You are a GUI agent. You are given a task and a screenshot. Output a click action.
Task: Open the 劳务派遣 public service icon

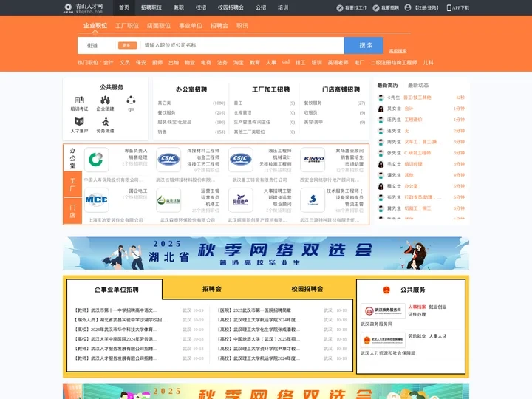[x=105, y=125]
